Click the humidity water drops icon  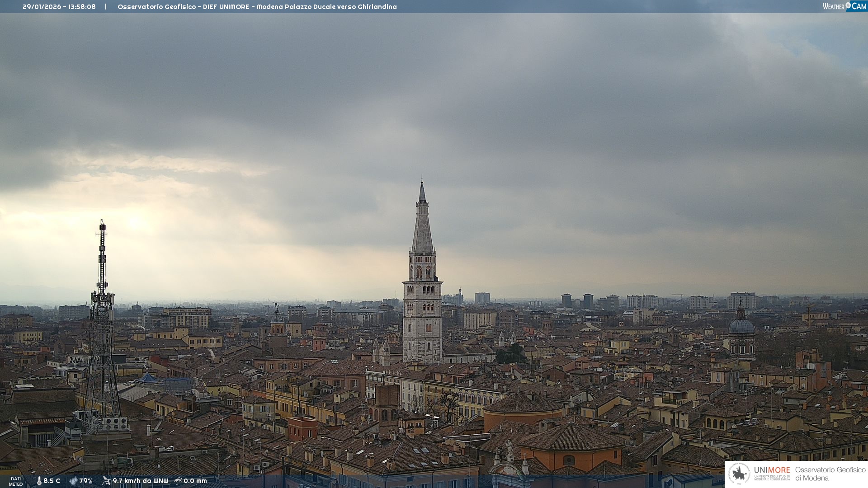pos(73,481)
